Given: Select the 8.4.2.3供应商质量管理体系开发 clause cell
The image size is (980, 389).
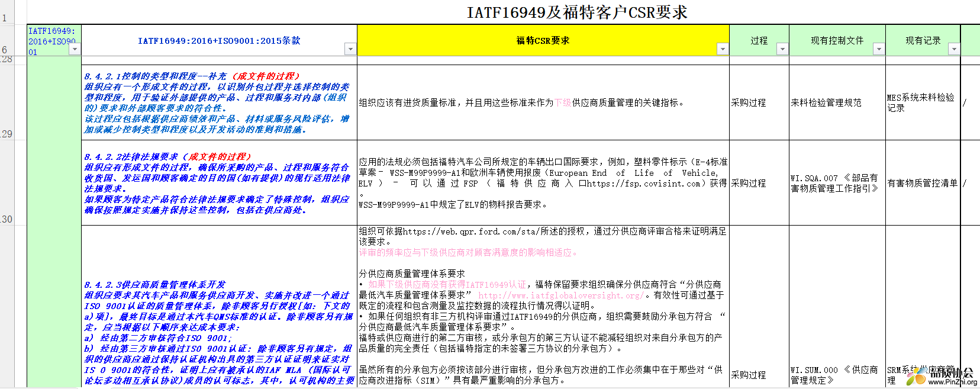Looking at the screenshot, I should [x=219, y=307].
